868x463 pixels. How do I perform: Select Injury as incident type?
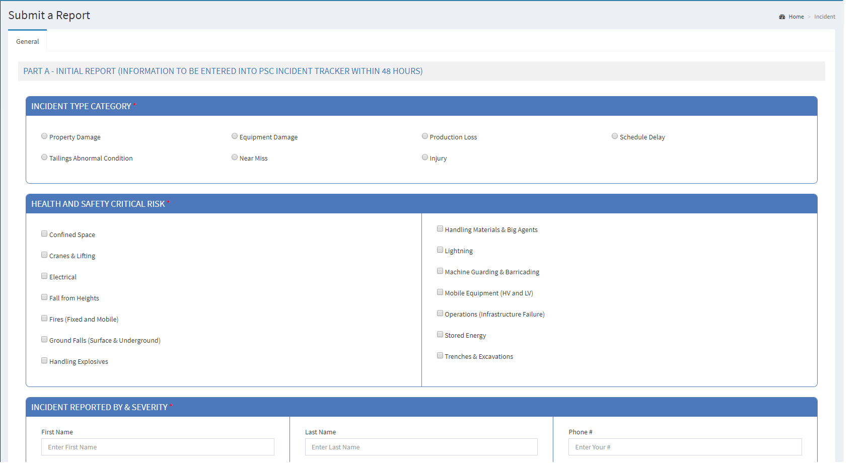(x=425, y=158)
